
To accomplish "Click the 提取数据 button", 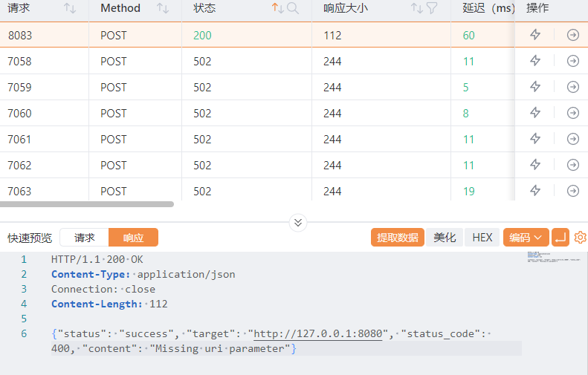I will 398,238.
